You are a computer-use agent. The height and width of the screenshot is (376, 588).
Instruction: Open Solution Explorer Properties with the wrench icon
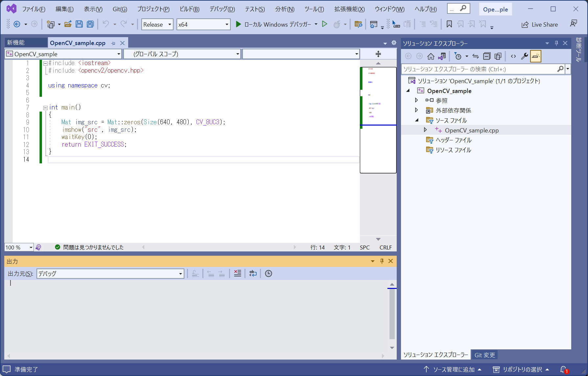525,56
